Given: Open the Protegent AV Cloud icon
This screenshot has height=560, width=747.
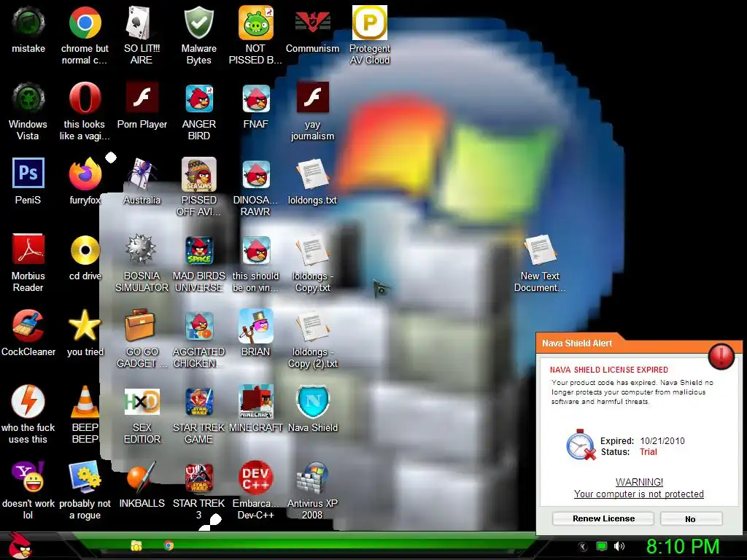Looking at the screenshot, I should [x=370, y=23].
